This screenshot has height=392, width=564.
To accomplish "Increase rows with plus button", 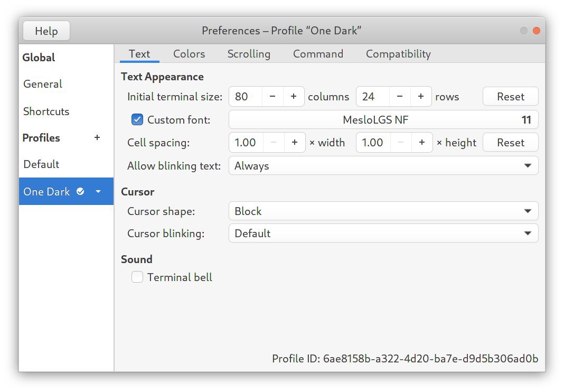I will 421,97.
